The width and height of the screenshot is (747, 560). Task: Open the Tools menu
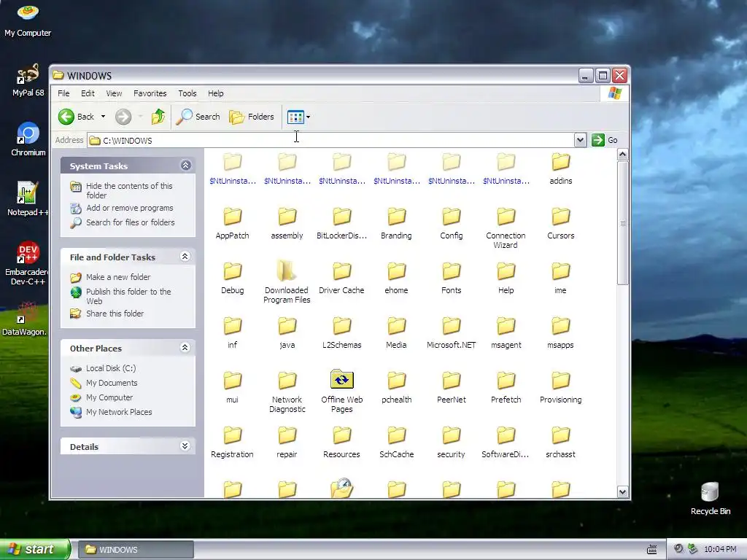[187, 93]
